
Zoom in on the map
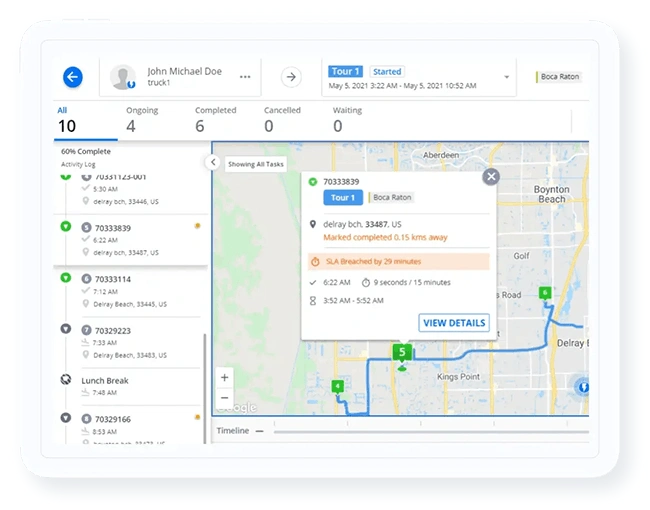coord(225,378)
